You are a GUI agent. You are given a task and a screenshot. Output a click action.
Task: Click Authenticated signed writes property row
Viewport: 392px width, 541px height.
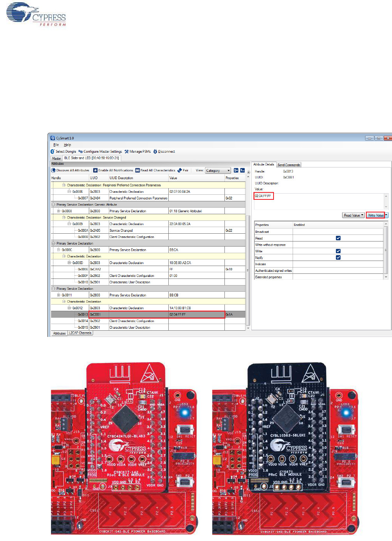click(319, 270)
